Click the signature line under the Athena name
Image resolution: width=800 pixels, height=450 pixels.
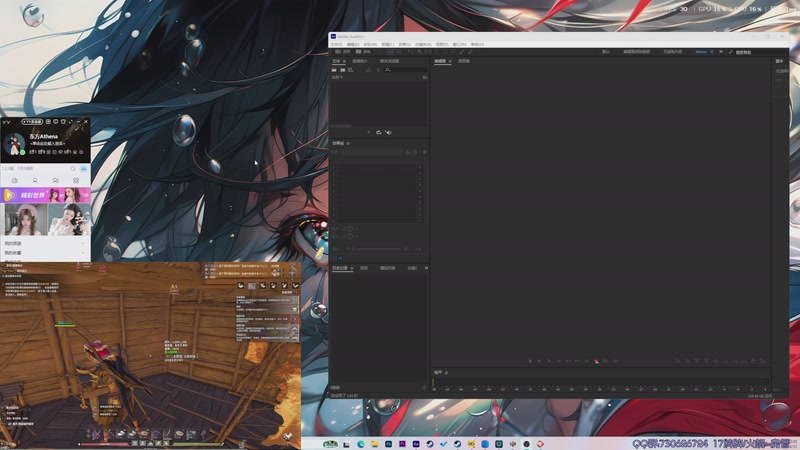48,143
